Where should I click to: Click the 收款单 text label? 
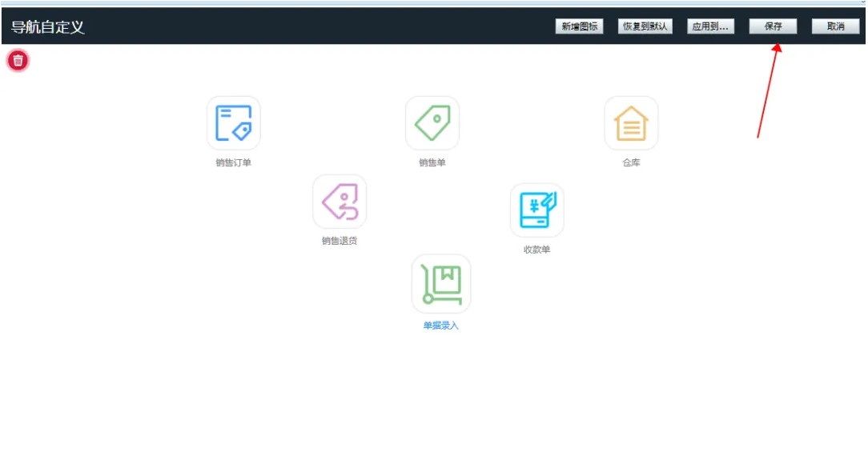pos(537,250)
